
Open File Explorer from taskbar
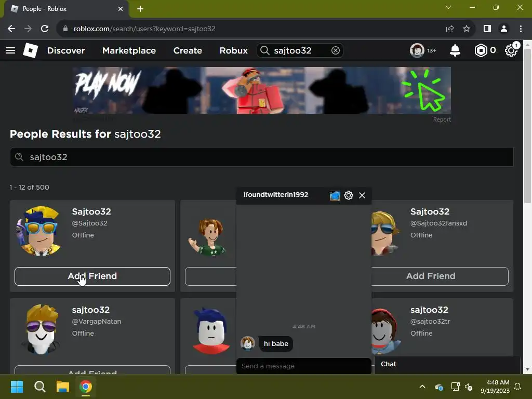(x=63, y=387)
